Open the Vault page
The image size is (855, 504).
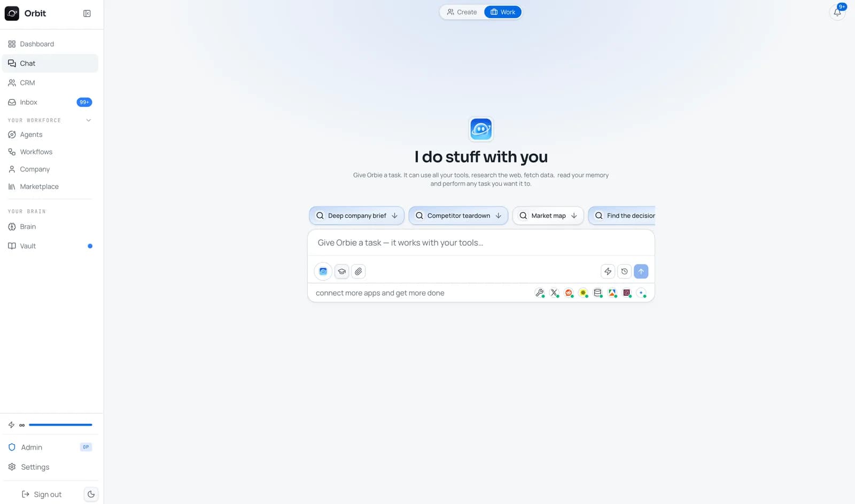tap(50, 246)
